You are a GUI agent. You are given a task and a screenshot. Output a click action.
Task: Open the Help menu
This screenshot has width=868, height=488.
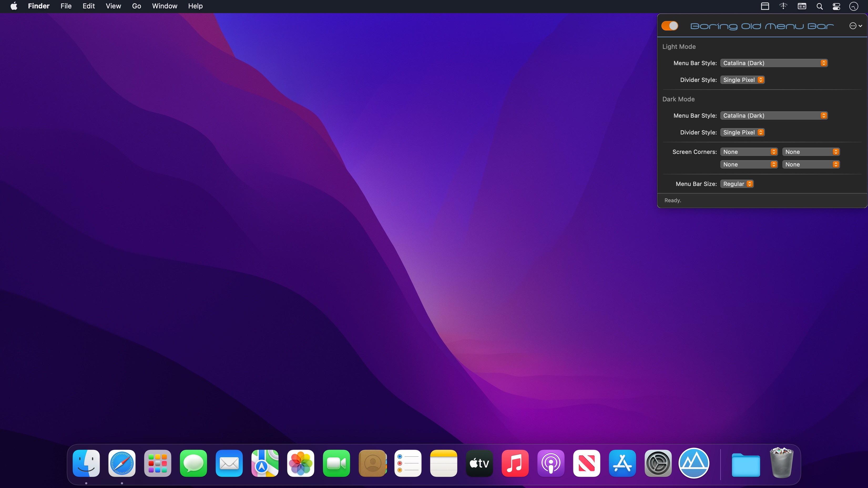(195, 6)
